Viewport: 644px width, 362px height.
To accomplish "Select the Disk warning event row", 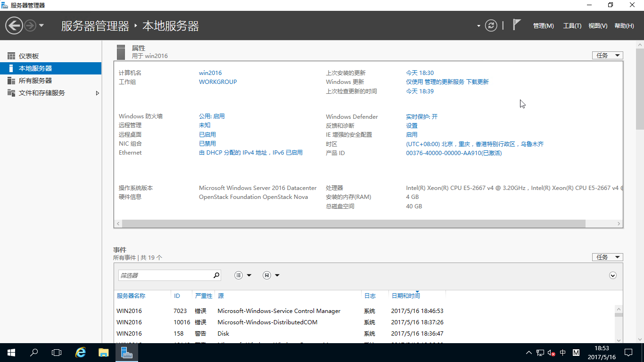I will tap(364, 334).
